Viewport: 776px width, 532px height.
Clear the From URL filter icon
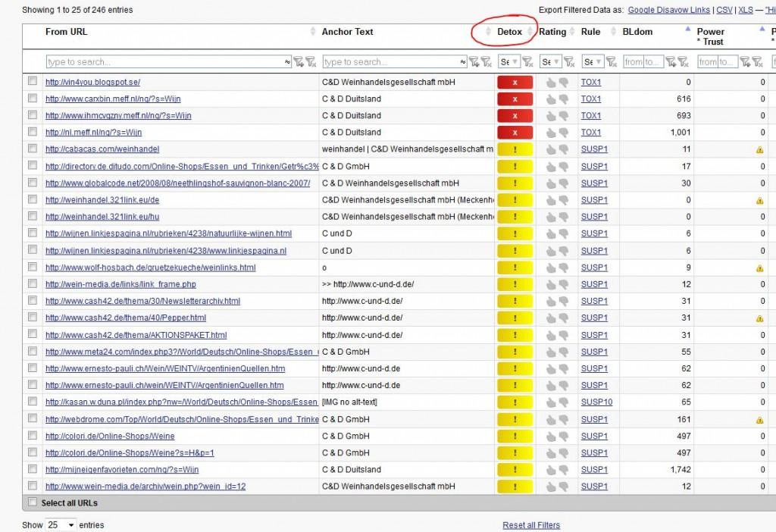[x=311, y=62]
